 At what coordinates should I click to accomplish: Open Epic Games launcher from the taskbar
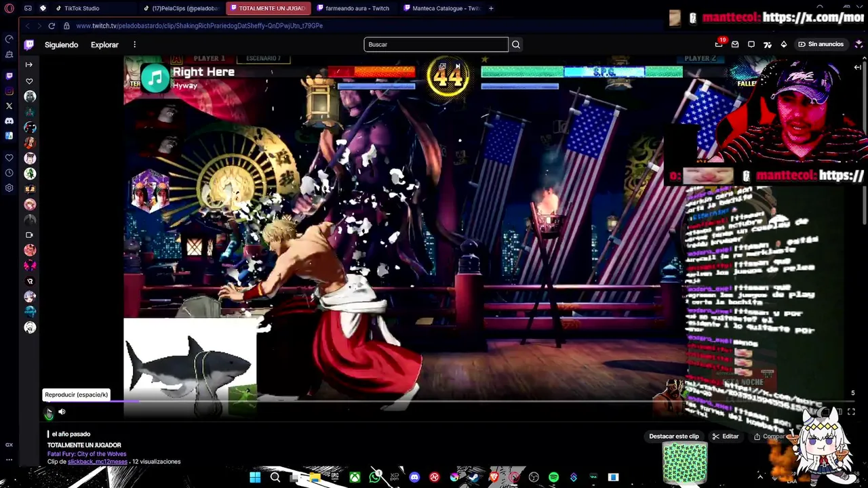(x=335, y=477)
